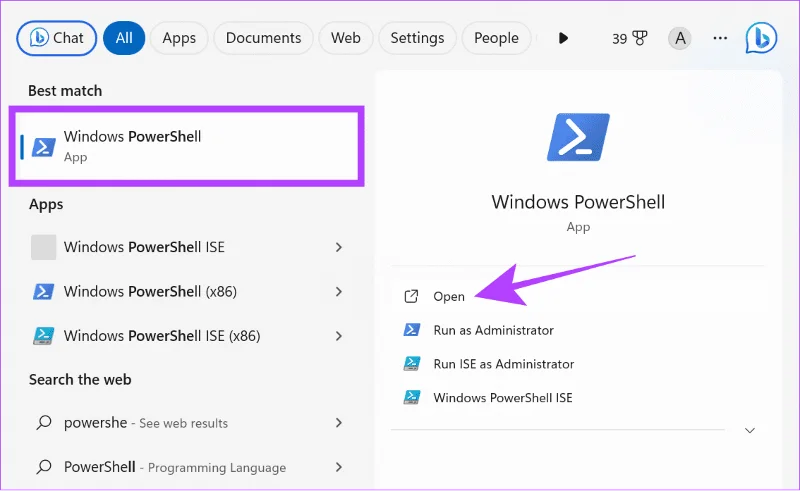Click the placeholder icon for PowerShell ISE
Image resolution: width=800 pixels, height=491 pixels.
[x=43, y=247]
